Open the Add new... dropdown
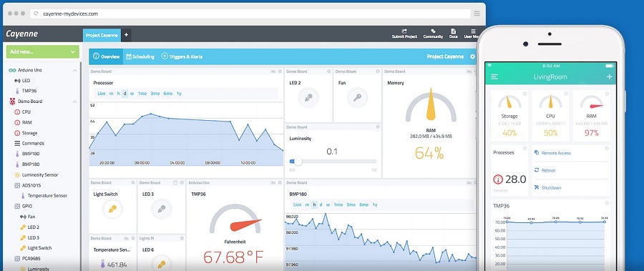Viewport: 644px width, 271px height. (43, 51)
